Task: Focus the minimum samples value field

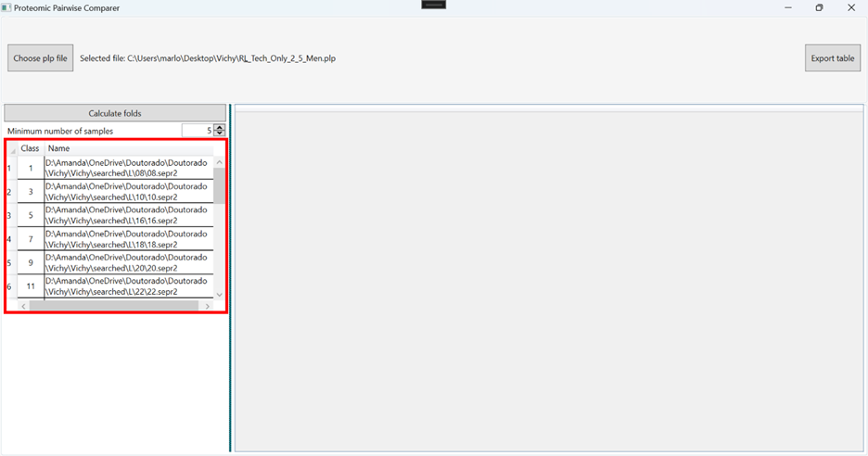Action: (x=198, y=131)
